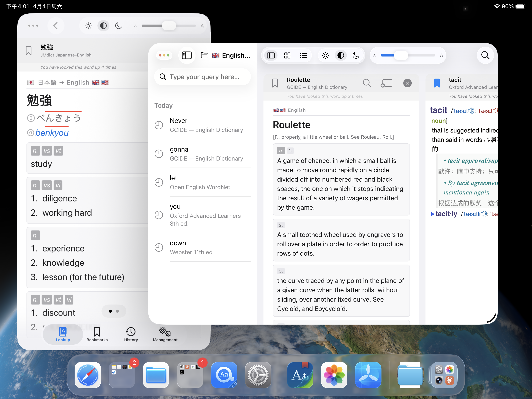The height and width of the screenshot is (399, 532).
Task: Adjust the font size slider in front window
Action: coord(401,56)
